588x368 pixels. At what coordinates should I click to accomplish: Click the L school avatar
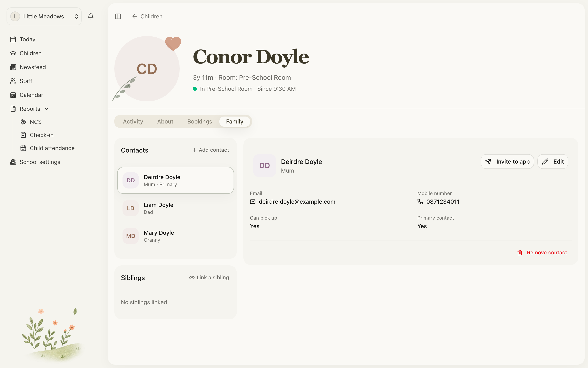15,16
